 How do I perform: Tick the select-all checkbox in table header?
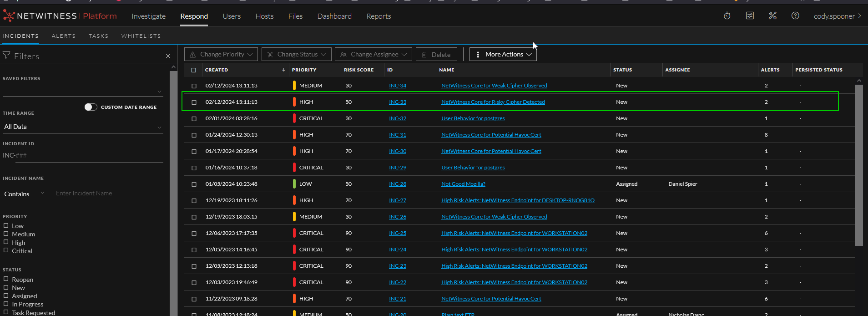click(194, 70)
